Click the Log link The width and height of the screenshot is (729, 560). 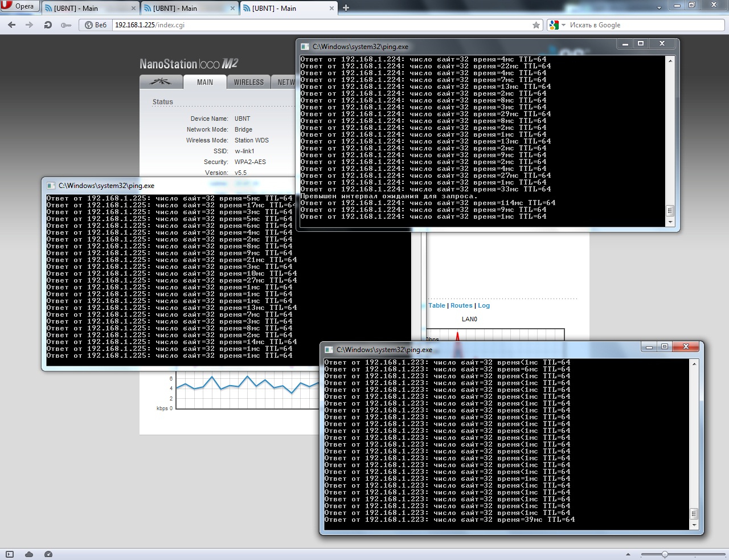point(484,305)
